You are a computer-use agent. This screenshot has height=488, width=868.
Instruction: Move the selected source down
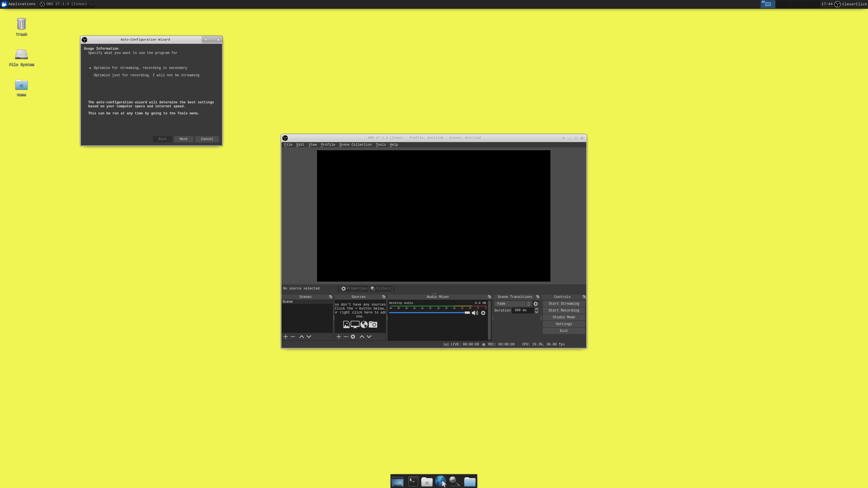click(x=369, y=337)
